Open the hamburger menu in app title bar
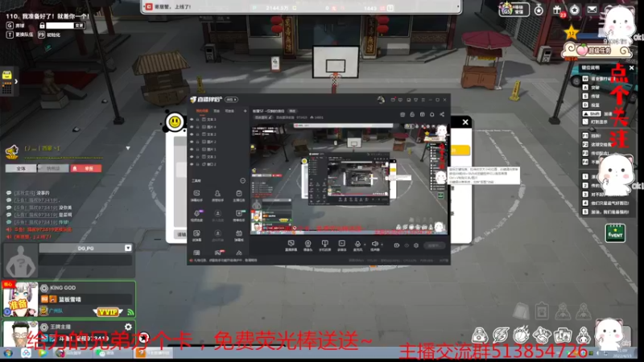This screenshot has width=644, height=362. [423, 100]
